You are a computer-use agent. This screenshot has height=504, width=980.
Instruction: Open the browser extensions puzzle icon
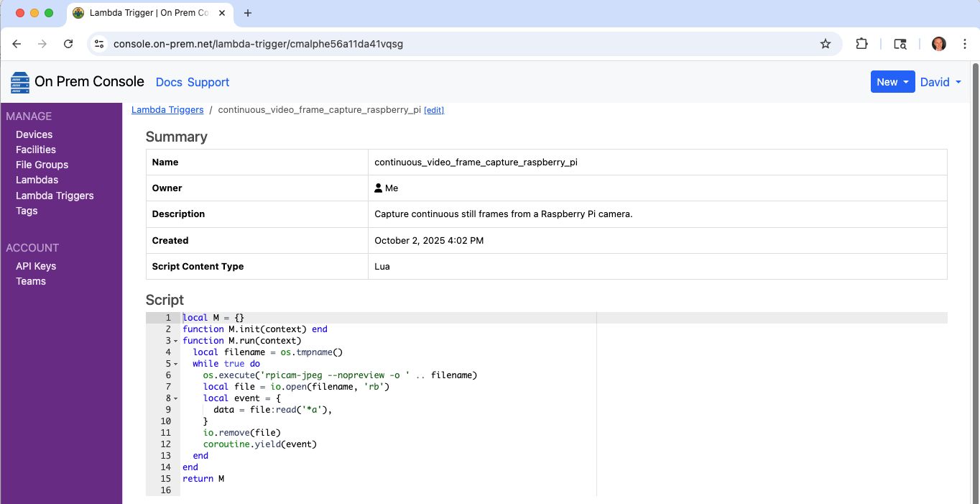coord(861,43)
